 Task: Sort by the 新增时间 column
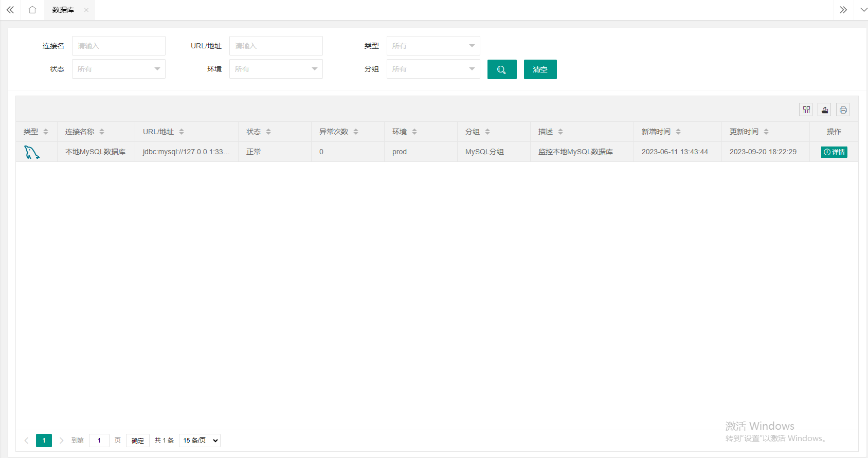click(x=678, y=132)
